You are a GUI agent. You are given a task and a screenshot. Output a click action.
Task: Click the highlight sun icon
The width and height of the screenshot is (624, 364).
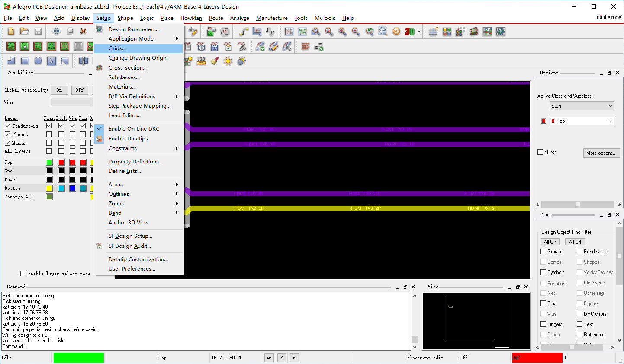[x=228, y=61]
